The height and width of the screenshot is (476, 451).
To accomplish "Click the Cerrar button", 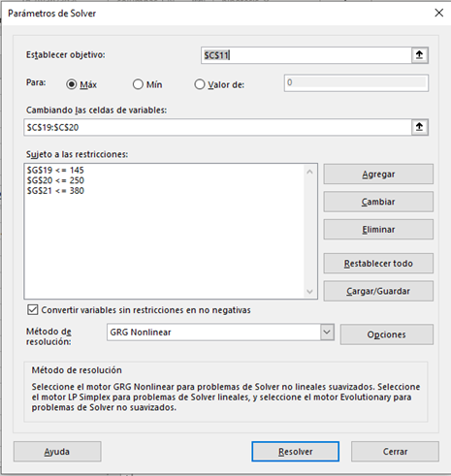I will click(x=395, y=452).
